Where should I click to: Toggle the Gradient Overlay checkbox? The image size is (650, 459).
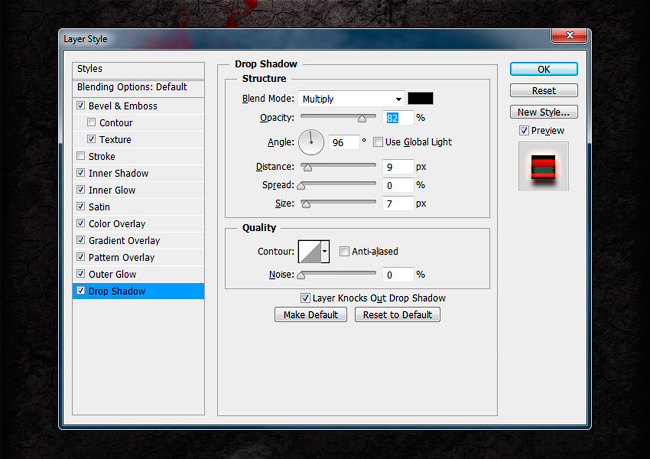[81, 240]
